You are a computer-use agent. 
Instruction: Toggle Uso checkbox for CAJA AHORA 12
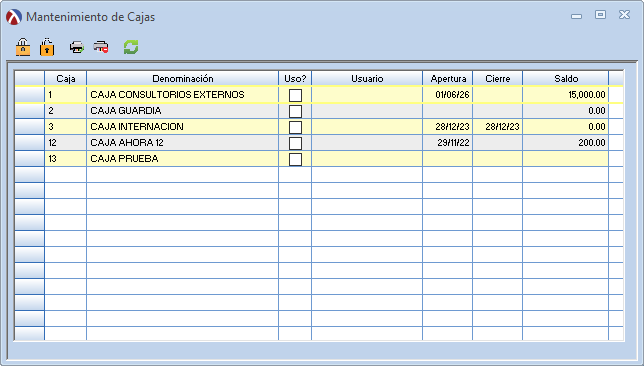point(295,143)
